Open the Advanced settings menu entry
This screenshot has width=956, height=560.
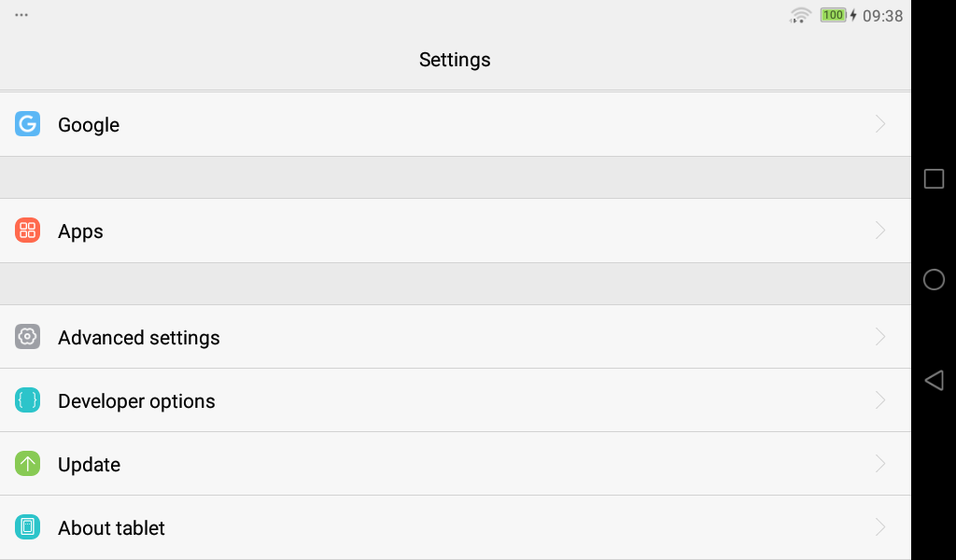(x=139, y=338)
